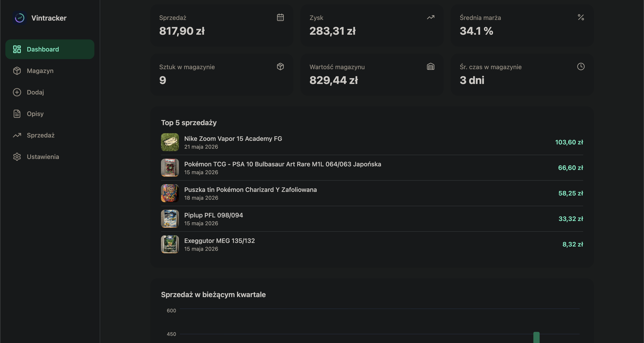Click the green bar in quarterly sales chart
The width and height of the screenshot is (644, 343).
click(536, 337)
